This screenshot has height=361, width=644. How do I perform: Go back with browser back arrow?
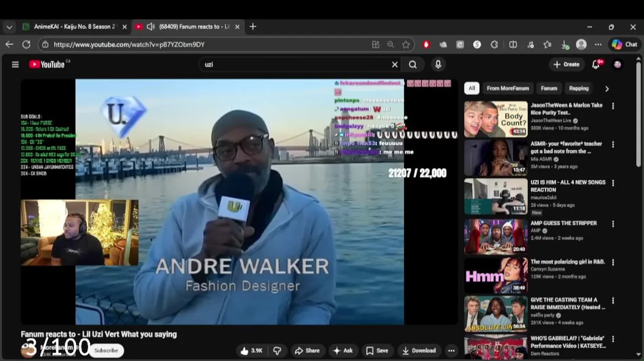10,45
